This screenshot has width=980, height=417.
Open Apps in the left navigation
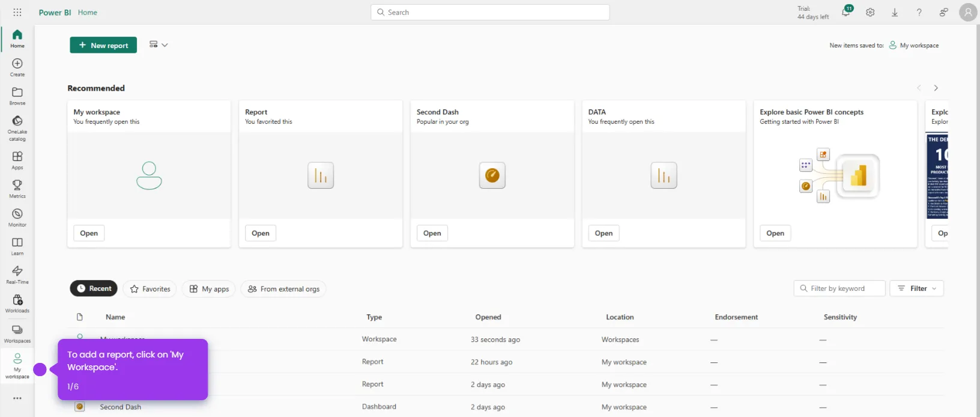(x=17, y=160)
